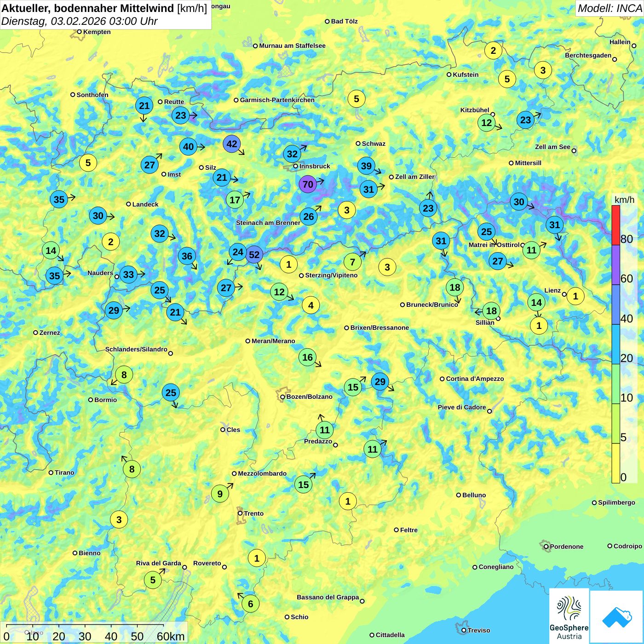Select the 16 marker southeast of Meran
Screen dimensions: 644x644
pos(307,357)
